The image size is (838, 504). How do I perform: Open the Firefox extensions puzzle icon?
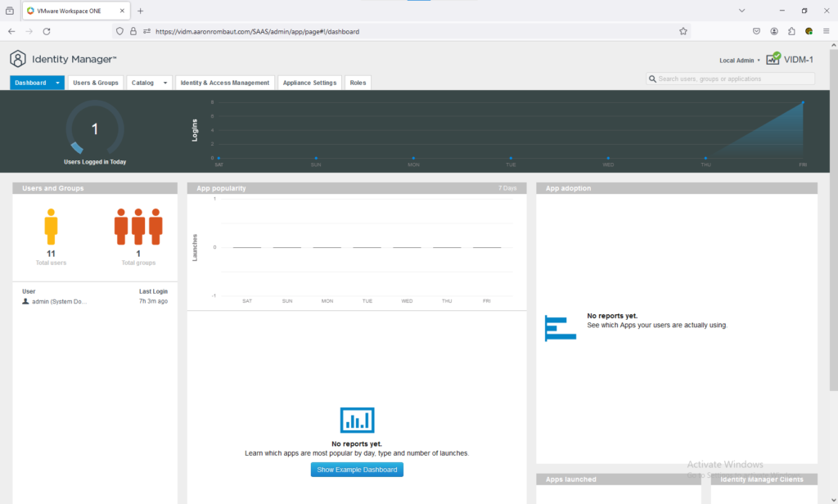791,31
